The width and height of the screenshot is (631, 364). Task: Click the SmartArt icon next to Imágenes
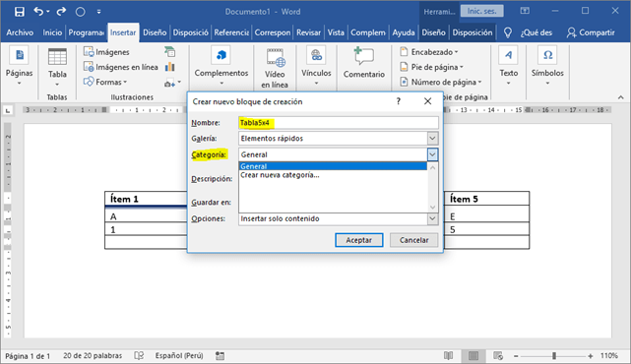point(170,51)
